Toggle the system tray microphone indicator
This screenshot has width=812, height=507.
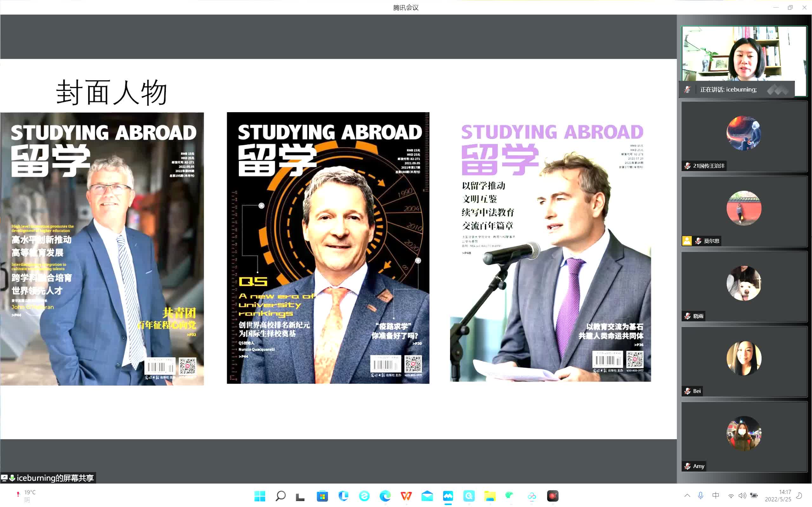click(701, 496)
